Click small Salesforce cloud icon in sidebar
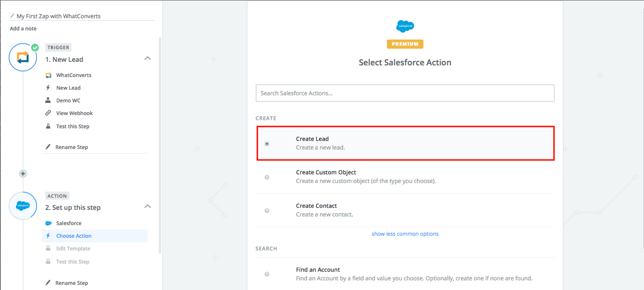 pos(48,223)
